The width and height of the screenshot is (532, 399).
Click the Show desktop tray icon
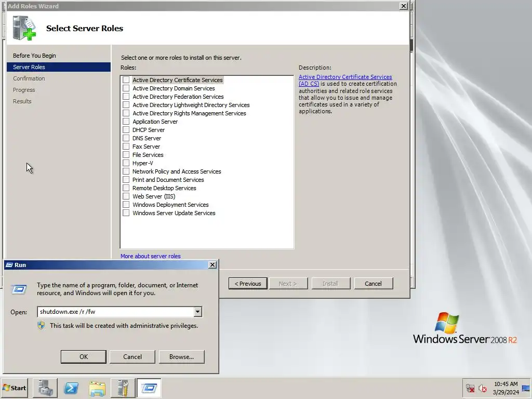tap(526, 388)
